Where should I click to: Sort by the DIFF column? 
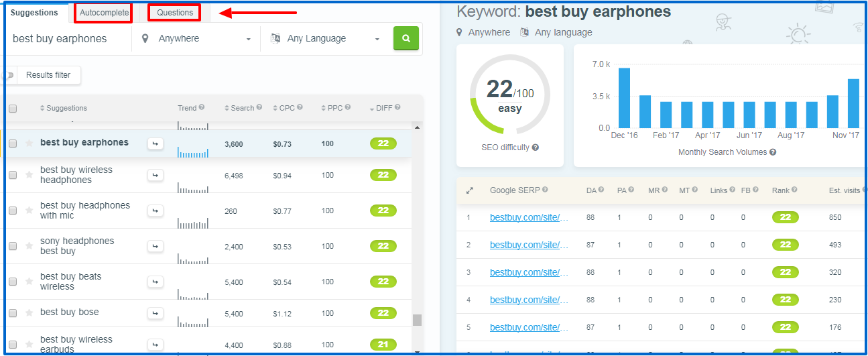click(381, 108)
